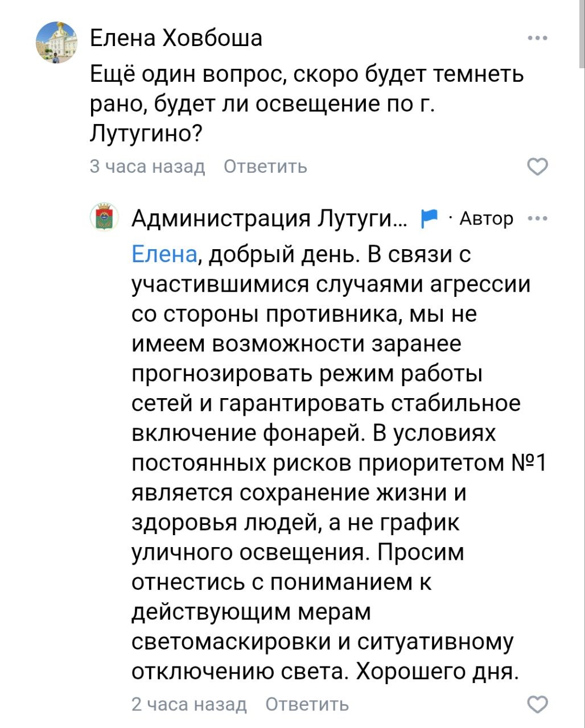
Task: Reply to Елена Ховбоша's comment
Action: point(265,167)
